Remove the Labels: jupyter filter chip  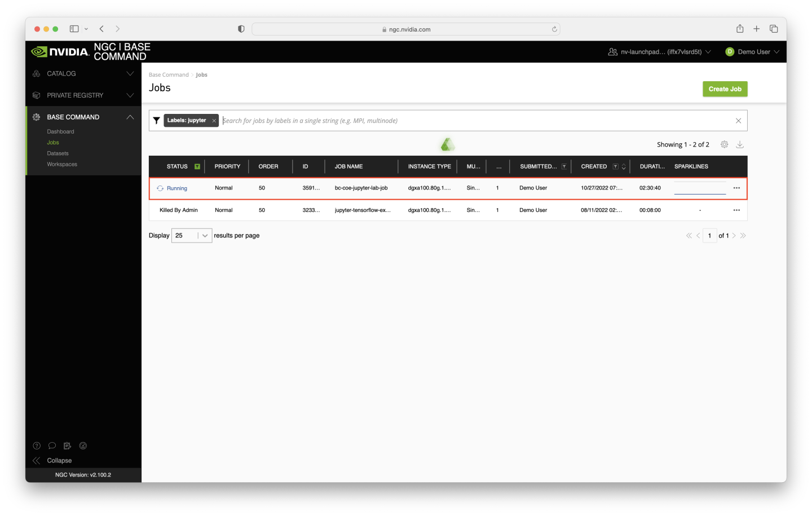[x=214, y=120]
